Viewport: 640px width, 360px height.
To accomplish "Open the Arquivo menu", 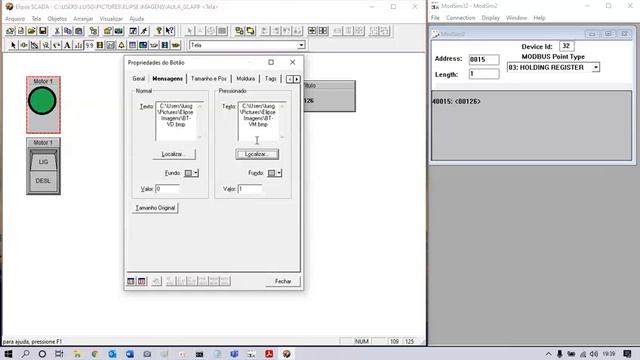I will pos(15,19).
